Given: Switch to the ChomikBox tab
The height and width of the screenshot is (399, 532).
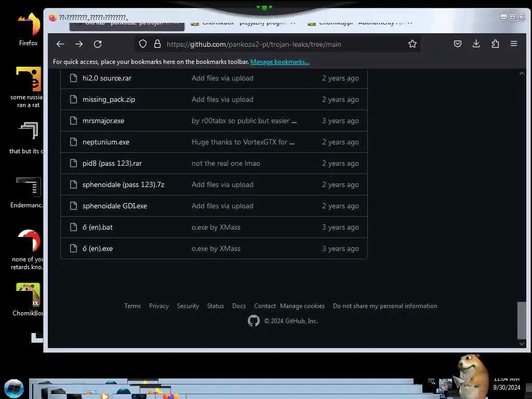Looking at the screenshot, I should pos(243,23).
